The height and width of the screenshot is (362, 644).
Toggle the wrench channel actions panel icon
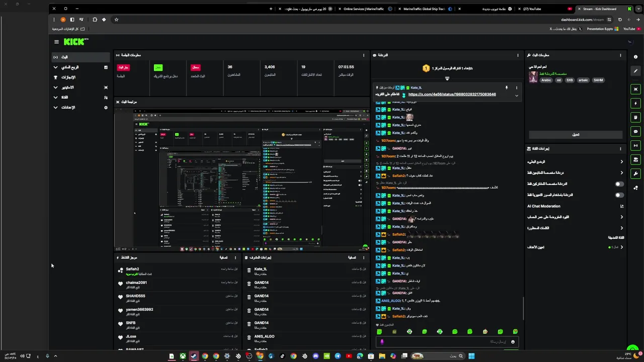pyautogui.click(x=636, y=173)
